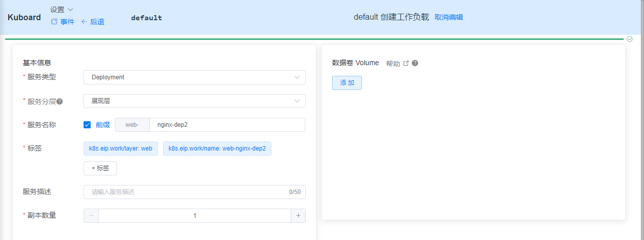Increase replica count with plus button
Screen dimensions: 644x240
click(298, 216)
